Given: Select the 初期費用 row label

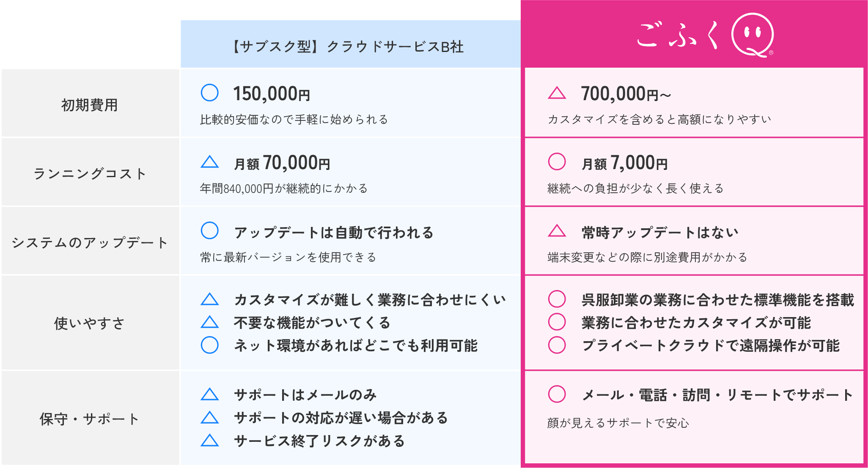Looking at the screenshot, I should 90,105.
